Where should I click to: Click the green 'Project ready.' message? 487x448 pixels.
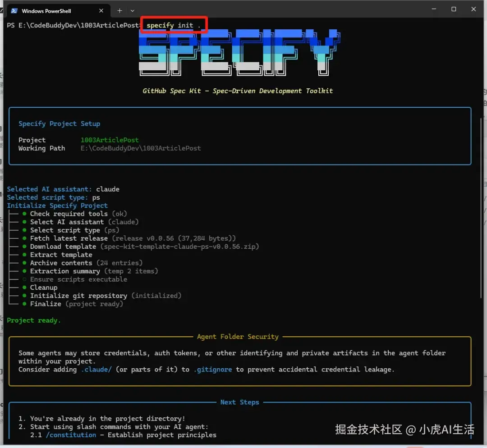click(34, 320)
